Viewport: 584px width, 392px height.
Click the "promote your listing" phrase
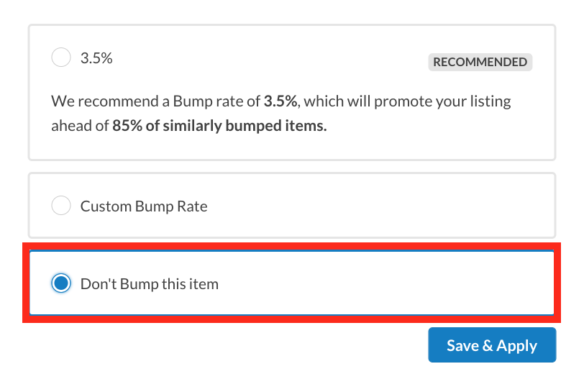coord(447,101)
